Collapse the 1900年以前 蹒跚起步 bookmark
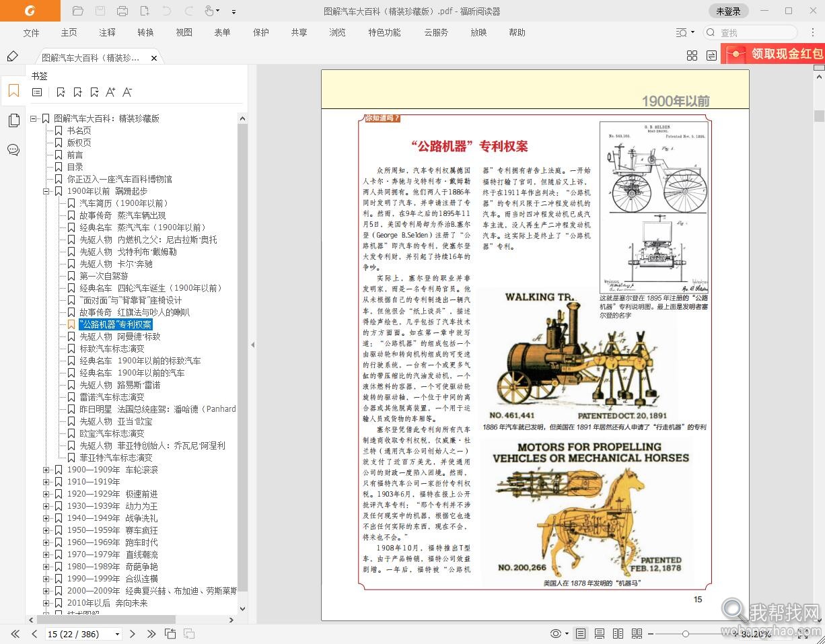 [x=46, y=191]
